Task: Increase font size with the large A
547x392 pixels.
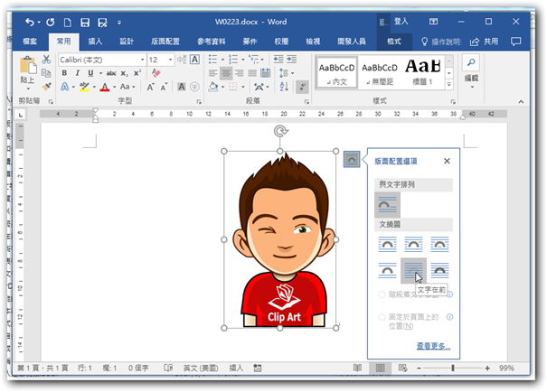Action: pos(150,87)
